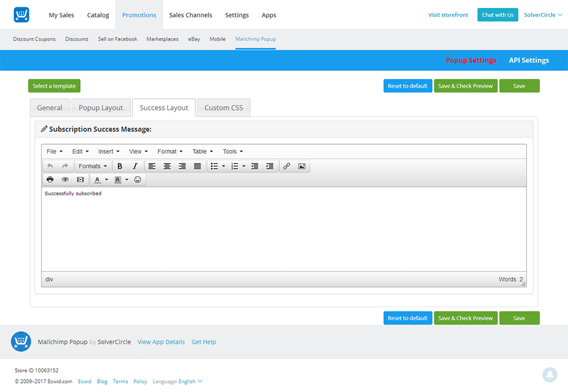
Task: Open the SolverCircle account dropdown
Action: (x=543, y=15)
